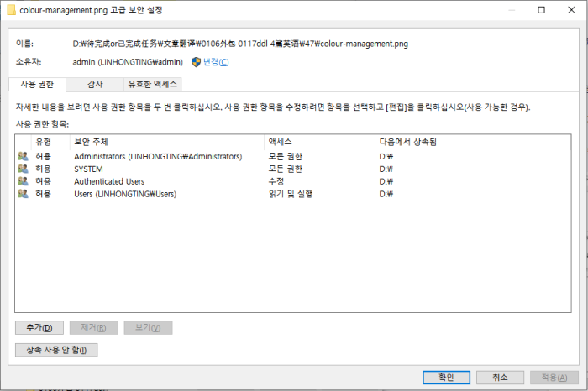Click D:₩ inherited value for SYSTEM row
The width and height of the screenshot is (588, 391).
point(386,169)
